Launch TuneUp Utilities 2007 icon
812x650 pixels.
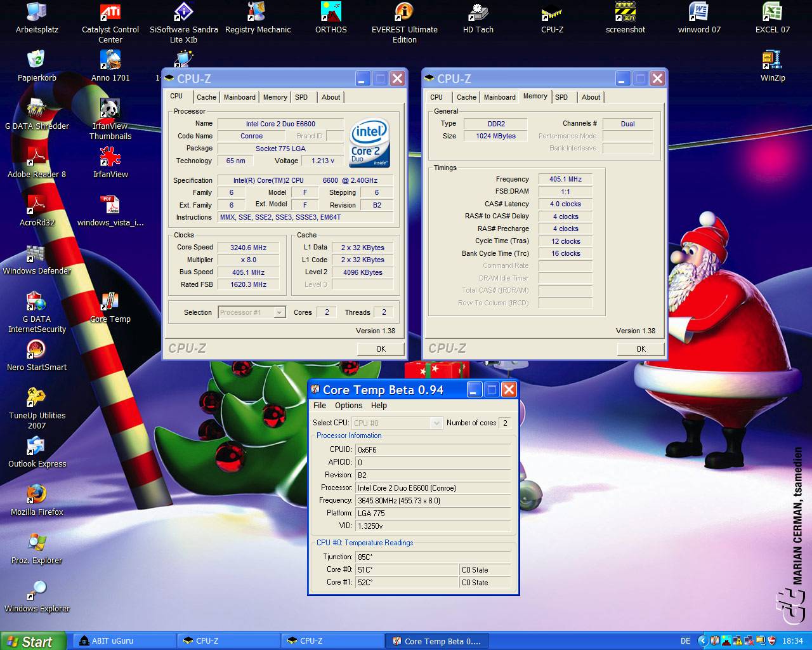37,409
